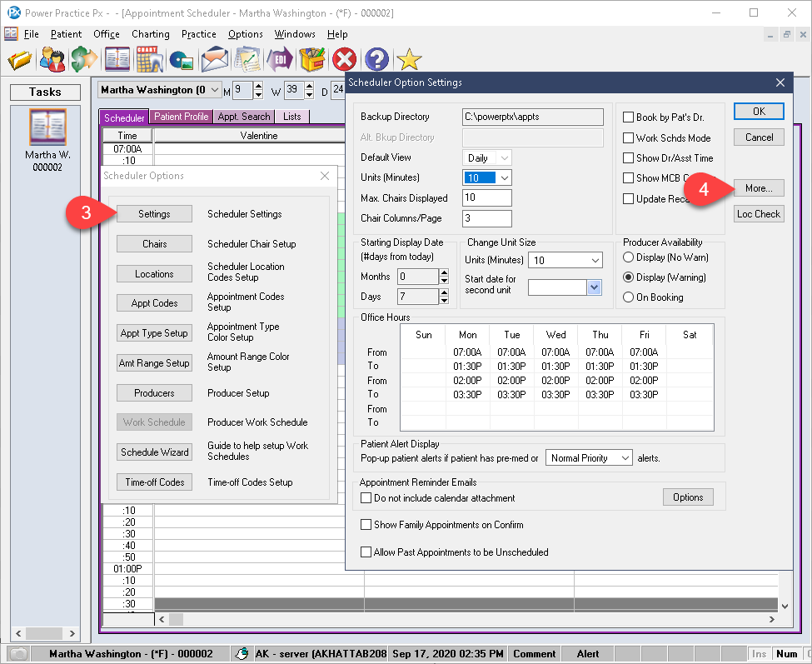Close the Scheduler Options dialog
The width and height of the screenshot is (812, 664).
(325, 176)
